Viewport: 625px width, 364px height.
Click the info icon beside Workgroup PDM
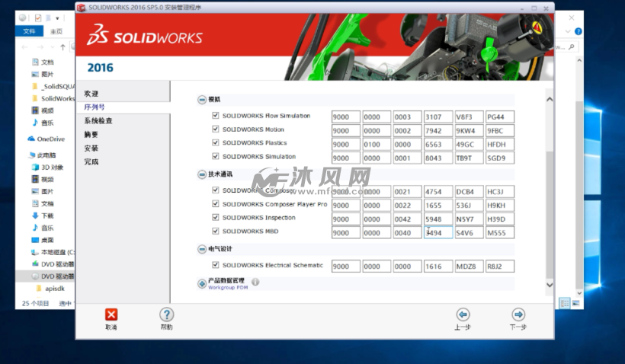click(x=255, y=282)
